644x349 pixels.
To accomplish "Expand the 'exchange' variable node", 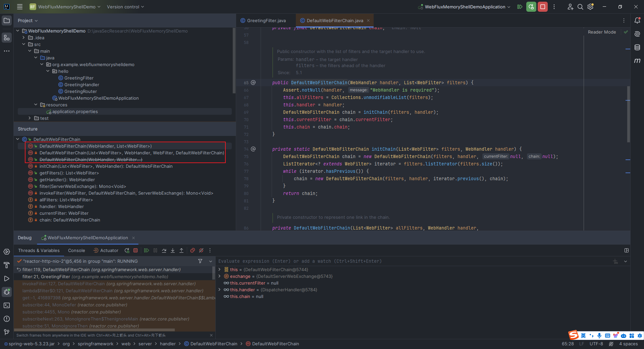I will [220, 276].
